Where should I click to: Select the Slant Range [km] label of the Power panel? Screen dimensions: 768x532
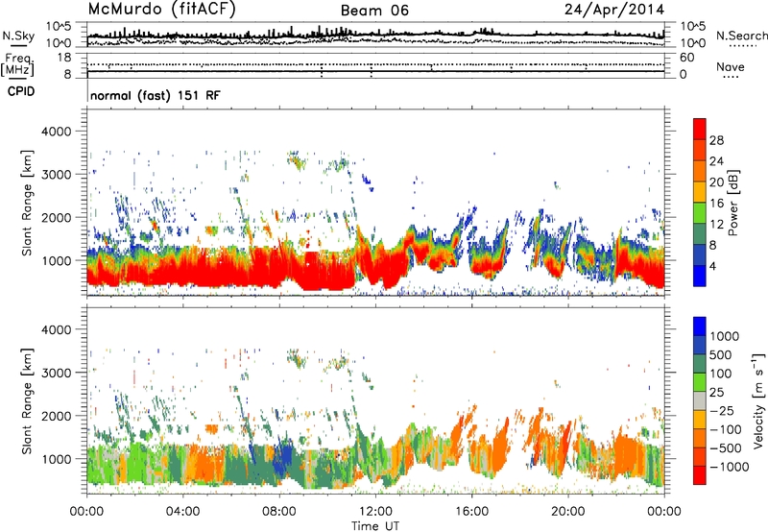pyautogui.click(x=27, y=203)
